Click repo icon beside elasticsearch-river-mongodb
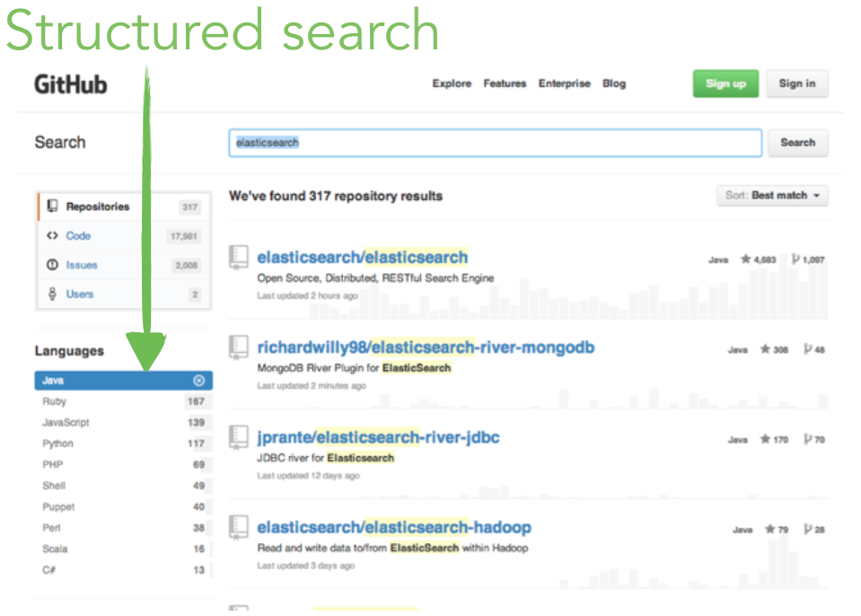 238,348
